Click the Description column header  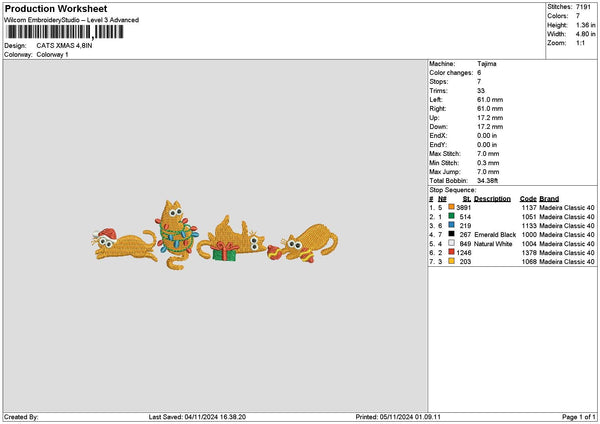(492, 199)
